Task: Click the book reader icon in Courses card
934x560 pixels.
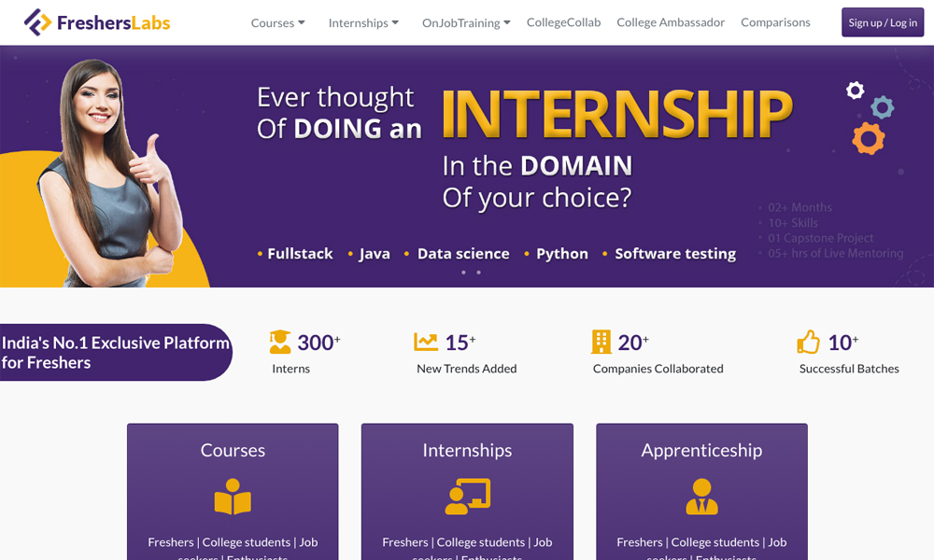Action: pos(233,497)
